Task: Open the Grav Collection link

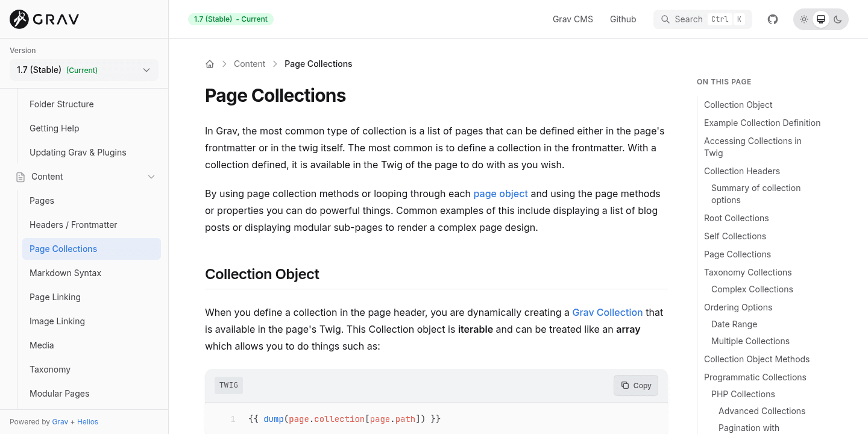Action: [x=607, y=312]
